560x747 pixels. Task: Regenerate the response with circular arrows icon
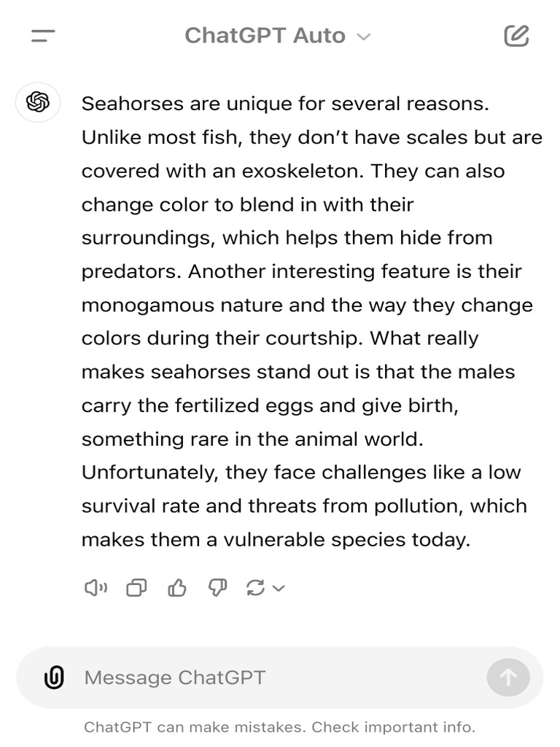tap(255, 588)
